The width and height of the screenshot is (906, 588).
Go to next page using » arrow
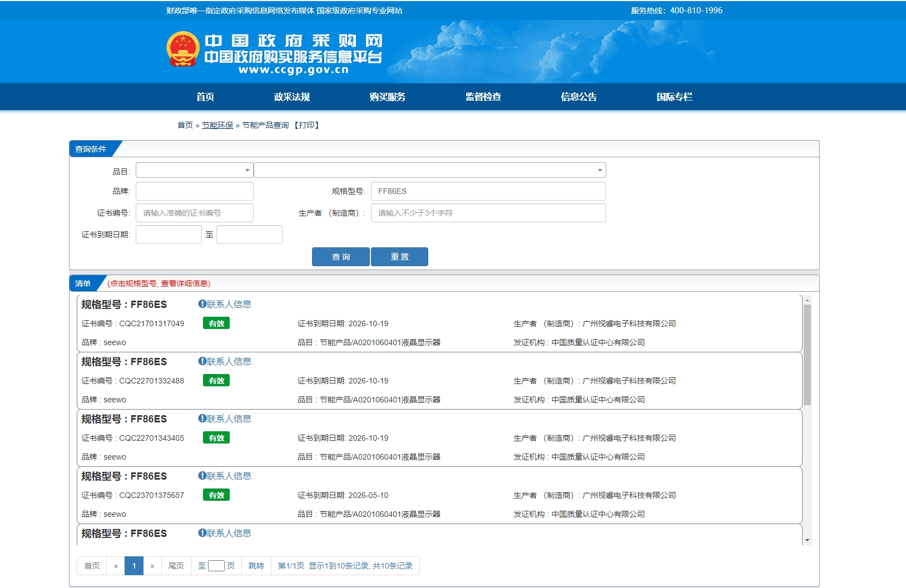[x=152, y=566]
